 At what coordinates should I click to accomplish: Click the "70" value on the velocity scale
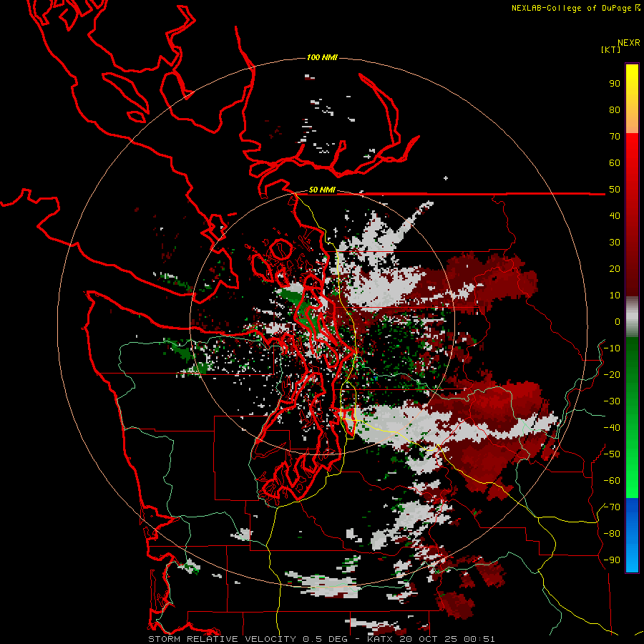615,137
